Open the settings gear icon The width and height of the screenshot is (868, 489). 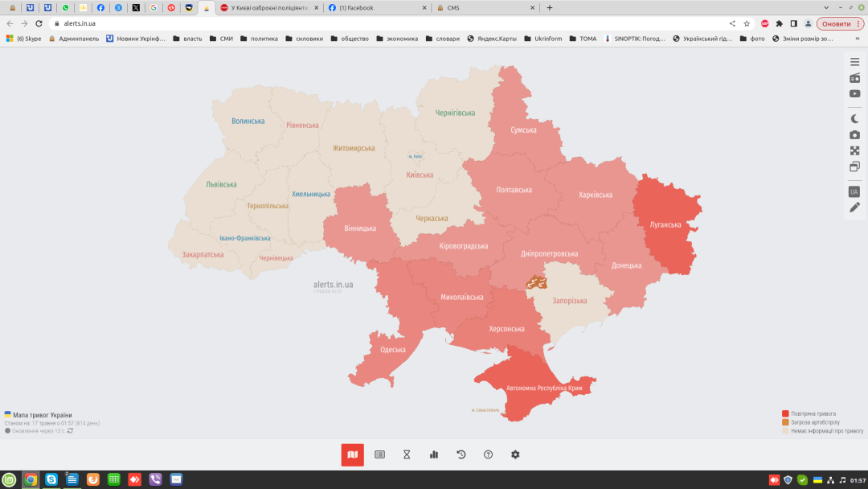coord(515,454)
